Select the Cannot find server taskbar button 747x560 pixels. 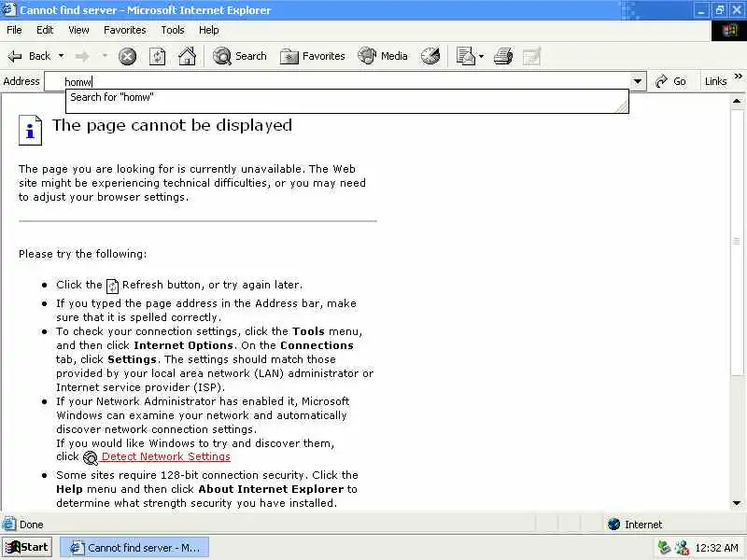click(x=134, y=548)
